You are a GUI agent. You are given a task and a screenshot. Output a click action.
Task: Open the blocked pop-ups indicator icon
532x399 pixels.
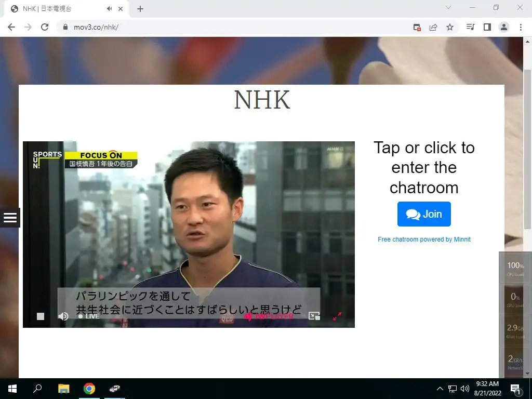[417, 27]
